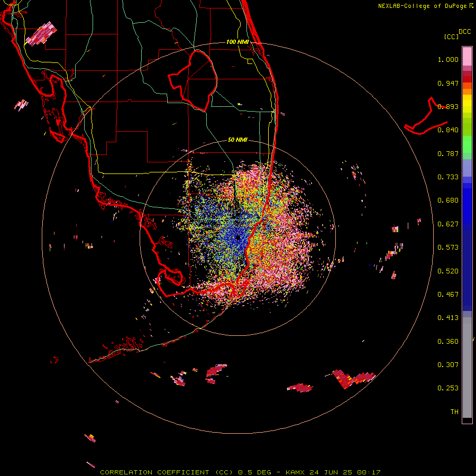Click the [CC] units label
Image resolution: width=476 pixels, height=476 pixels.
(451, 36)
